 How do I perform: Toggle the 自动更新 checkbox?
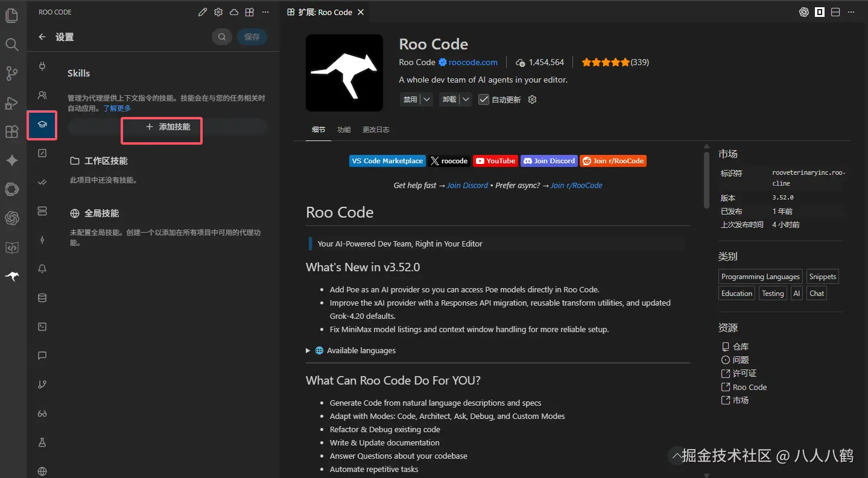point(484,99)
